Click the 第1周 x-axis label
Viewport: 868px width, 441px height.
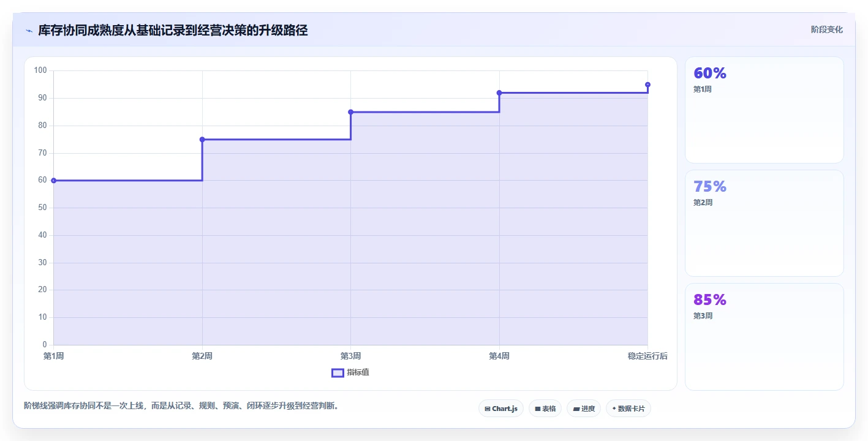(54, 356)
